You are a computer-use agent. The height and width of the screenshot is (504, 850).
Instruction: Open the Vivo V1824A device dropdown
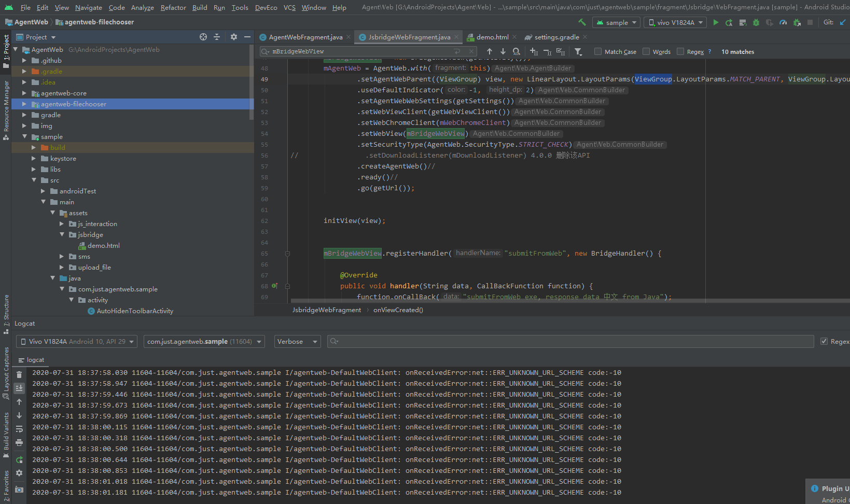tap(675, 22)
